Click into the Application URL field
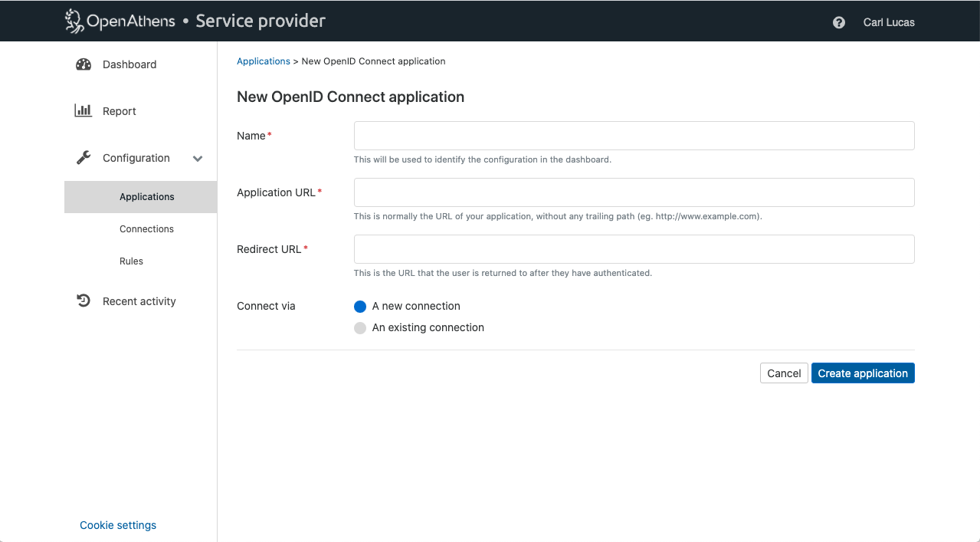Image resolution: width=980 pixels, height=542 pixels. 634,192
